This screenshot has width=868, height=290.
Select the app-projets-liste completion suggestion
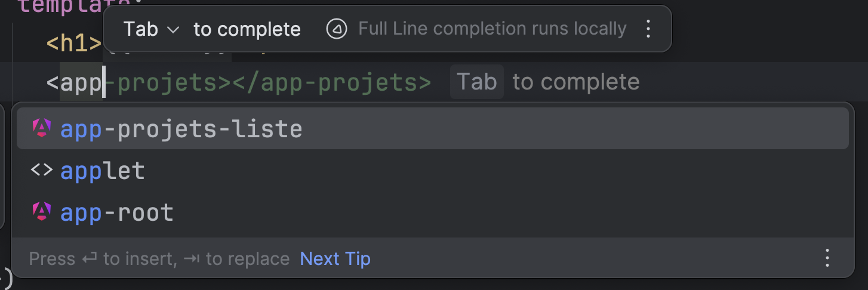[432, 129]
